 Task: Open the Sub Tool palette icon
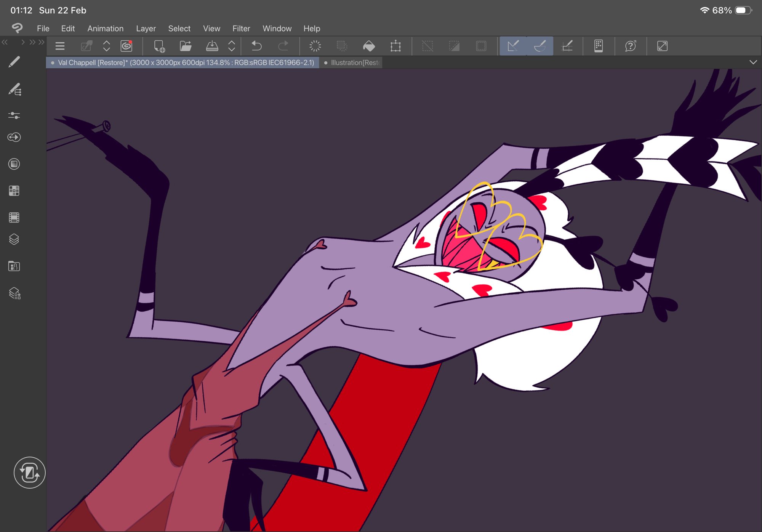(x=14, y=90)
